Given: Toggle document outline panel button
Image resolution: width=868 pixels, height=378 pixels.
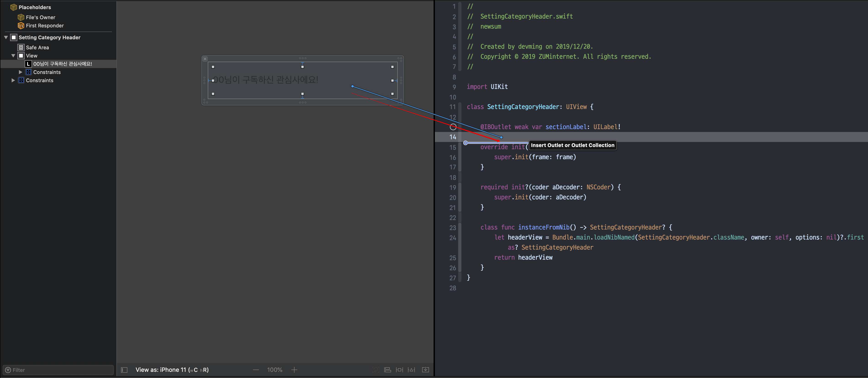Looking at the screenshot, I should coord(124,370).
